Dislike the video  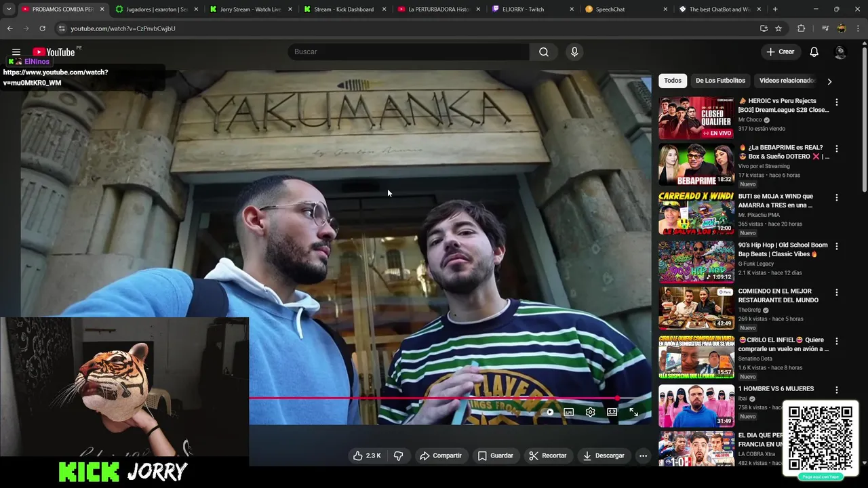point(399,455)
